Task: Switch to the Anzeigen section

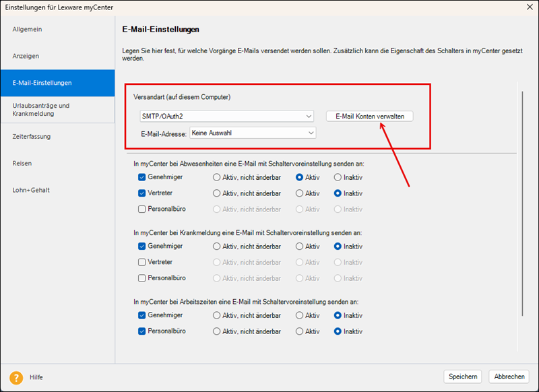Action: (x=58, y=56)
